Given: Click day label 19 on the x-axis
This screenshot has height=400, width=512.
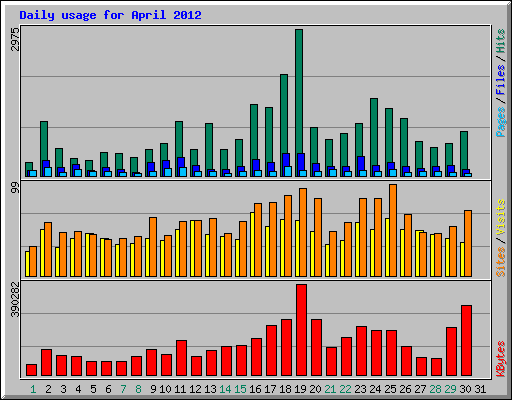Looking at the screenshot, I should [x=300, y=389].
